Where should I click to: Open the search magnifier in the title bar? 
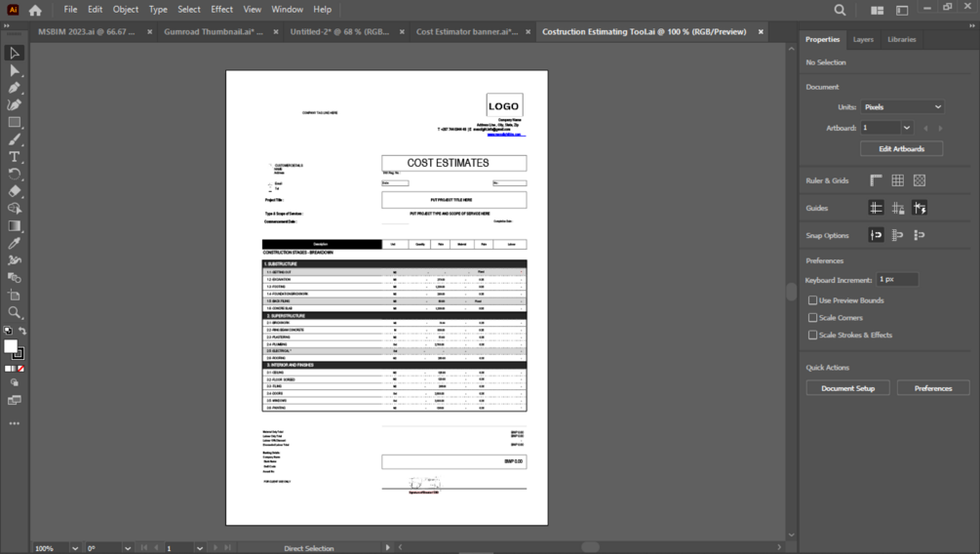tap(840, 10)
